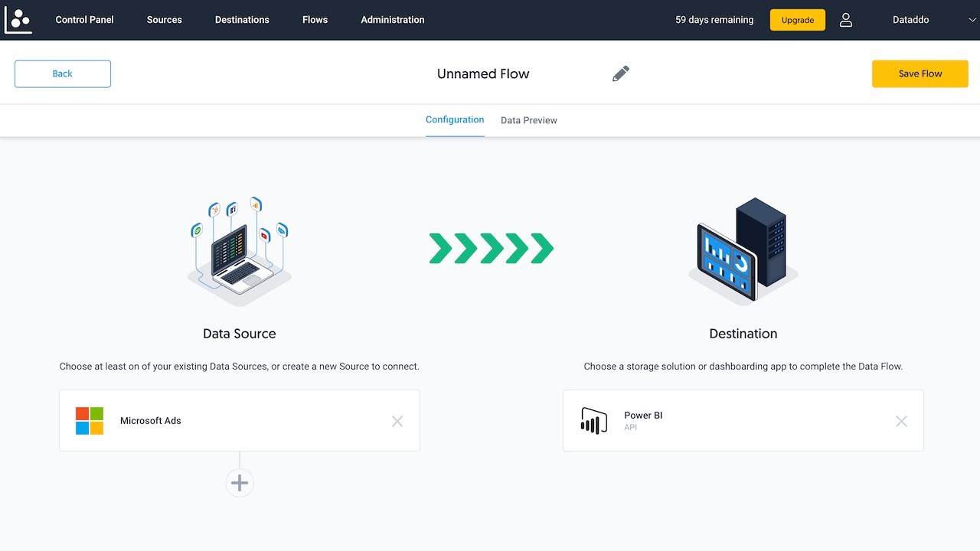Open the Control Panel menu
Screen dimensions: 980x551
click(84, 20)
